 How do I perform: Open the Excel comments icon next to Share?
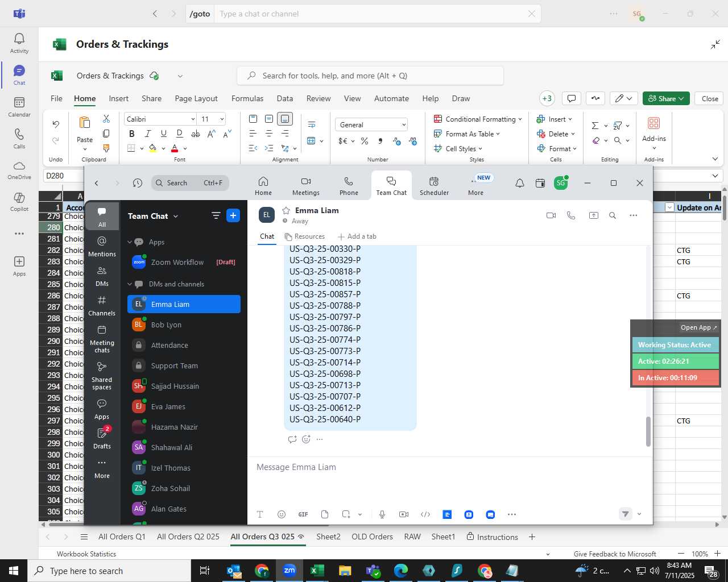(x=572, y=98)
